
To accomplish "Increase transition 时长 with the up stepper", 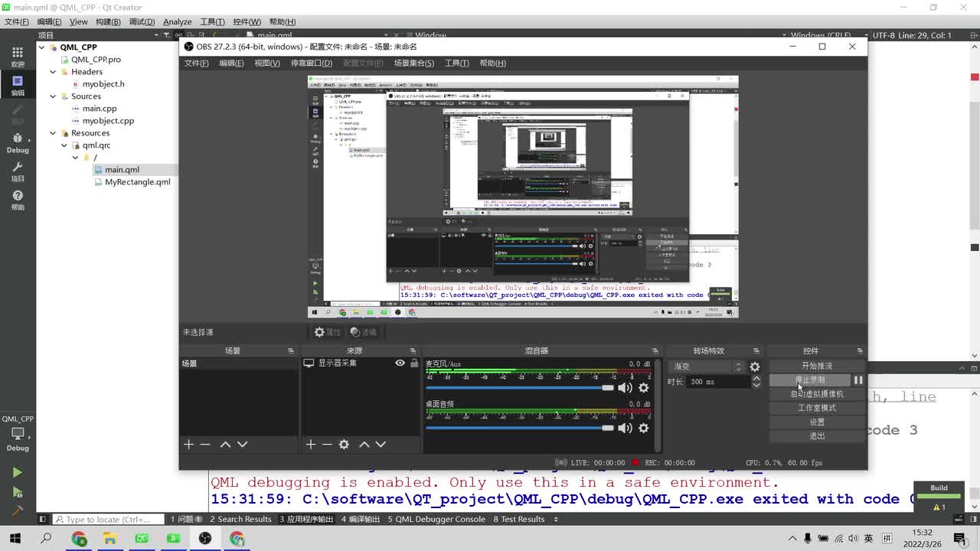I will click(x=756, y=378).
